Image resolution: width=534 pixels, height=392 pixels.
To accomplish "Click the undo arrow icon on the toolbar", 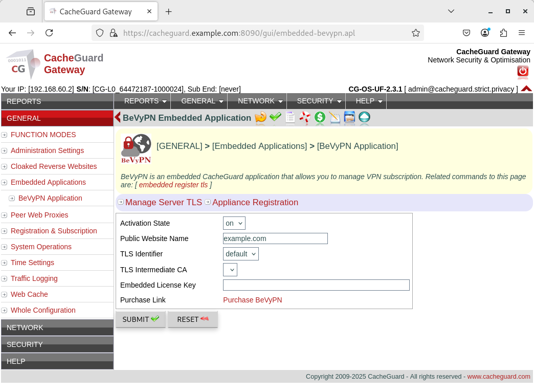I will tap(260, 118).
